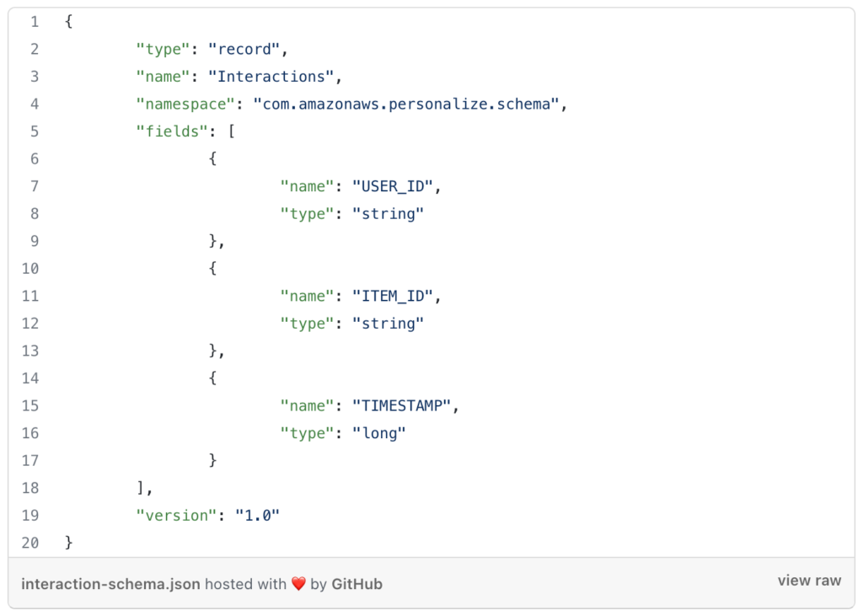Image resolution: width=863 pixels, height=616 pixels.
Task: Click the "TIMESTAMP" field name value
Action: 402,405
